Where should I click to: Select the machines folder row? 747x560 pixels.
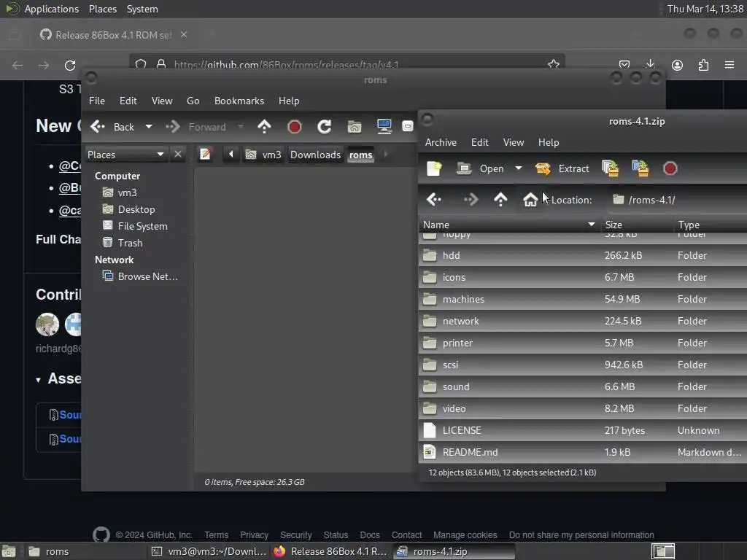pyautogui.click(x=583, y=299)
